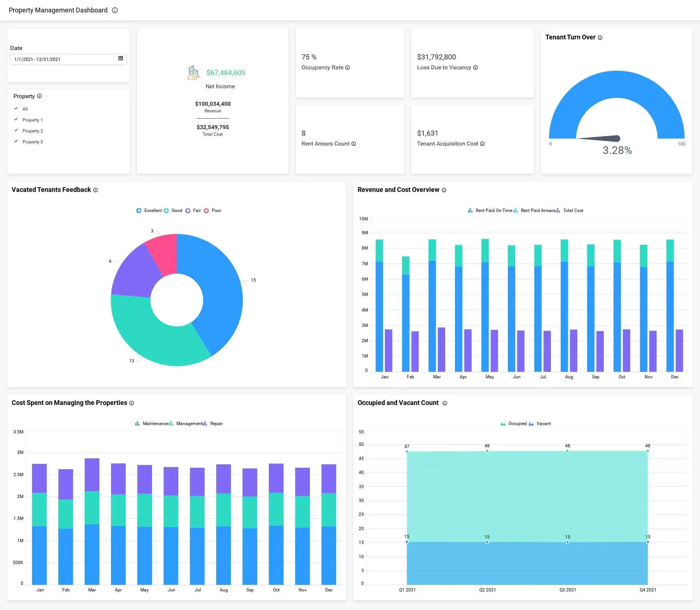
Task: Click the All properties filter option
Action: click(x=24, y=109)
